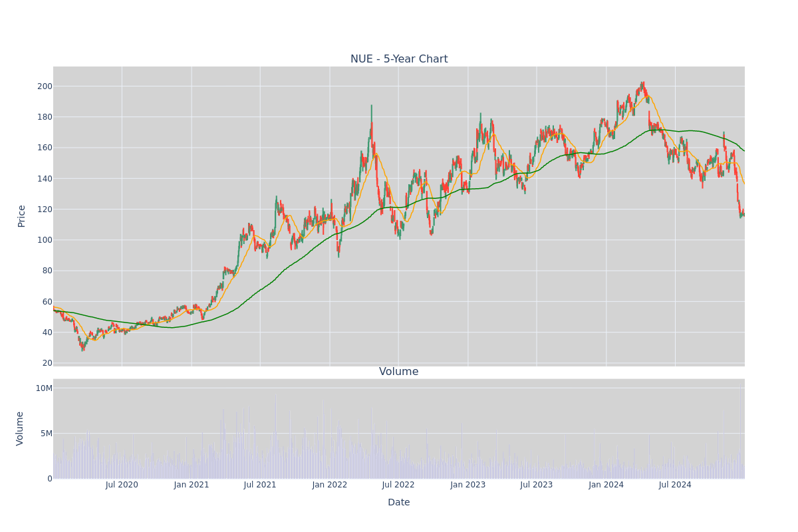Select the "120" price axis label

coord(45,209)
